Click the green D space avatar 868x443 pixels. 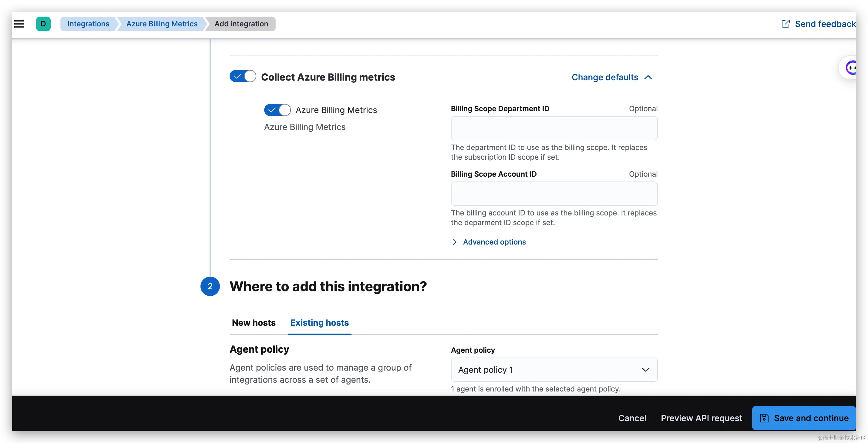click(43, 24)
